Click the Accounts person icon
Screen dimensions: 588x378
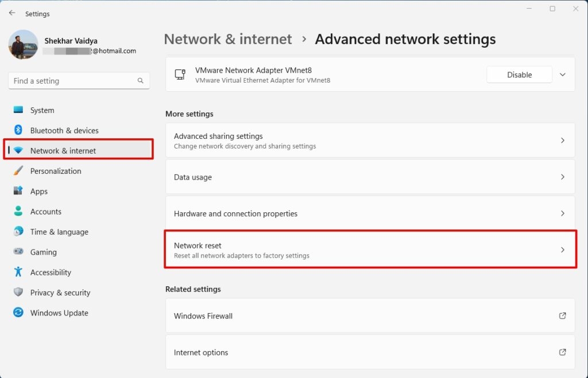pos(18,211)
